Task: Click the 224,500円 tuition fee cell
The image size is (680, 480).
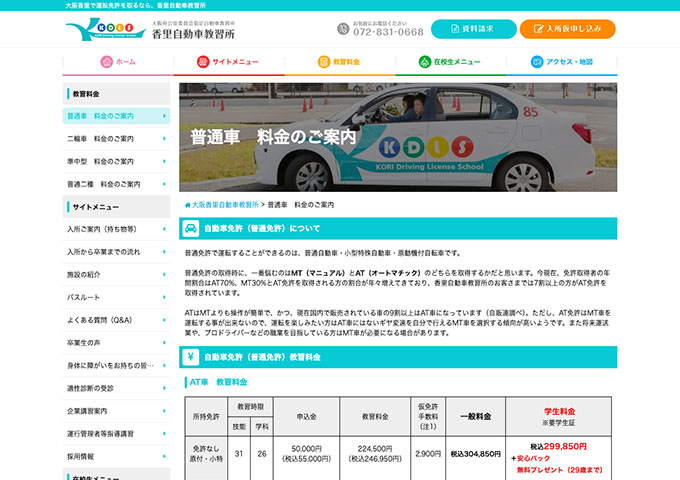Action: click(375, 454)
